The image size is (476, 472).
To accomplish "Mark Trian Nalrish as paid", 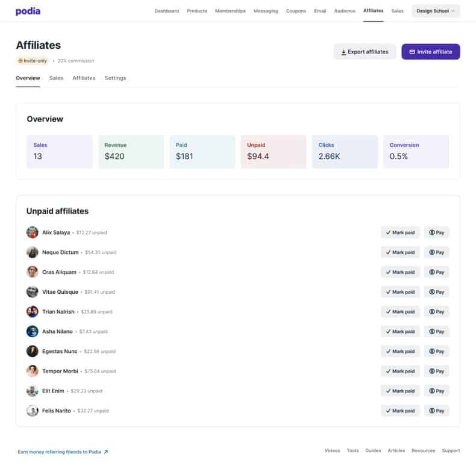I will click(x=400, y=311).
